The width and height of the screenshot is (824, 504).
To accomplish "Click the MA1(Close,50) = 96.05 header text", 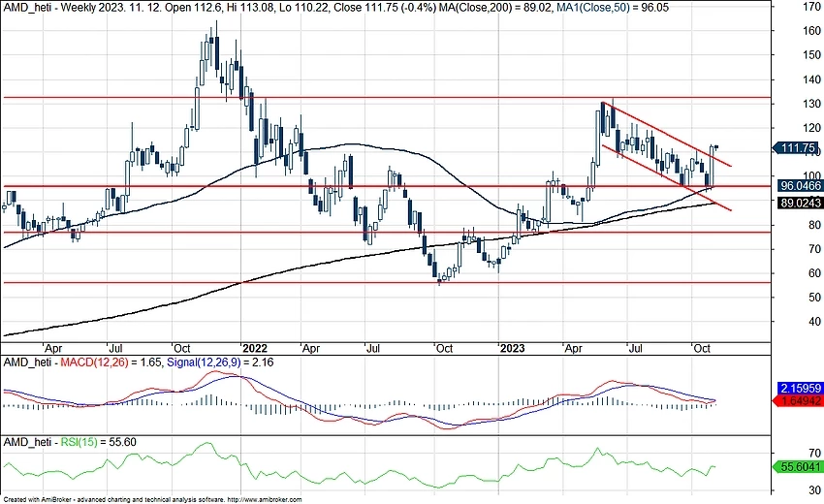I will (612, 8).
